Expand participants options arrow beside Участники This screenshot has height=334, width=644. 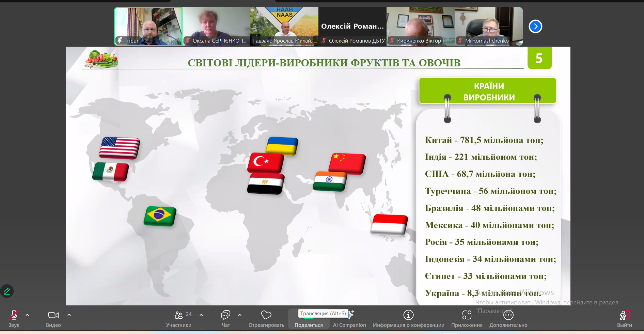pyautogui.click(x=201, y=315)
